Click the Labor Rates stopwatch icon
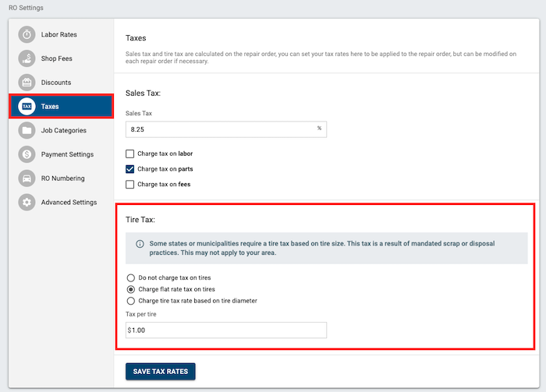 (x=27, y=34)
